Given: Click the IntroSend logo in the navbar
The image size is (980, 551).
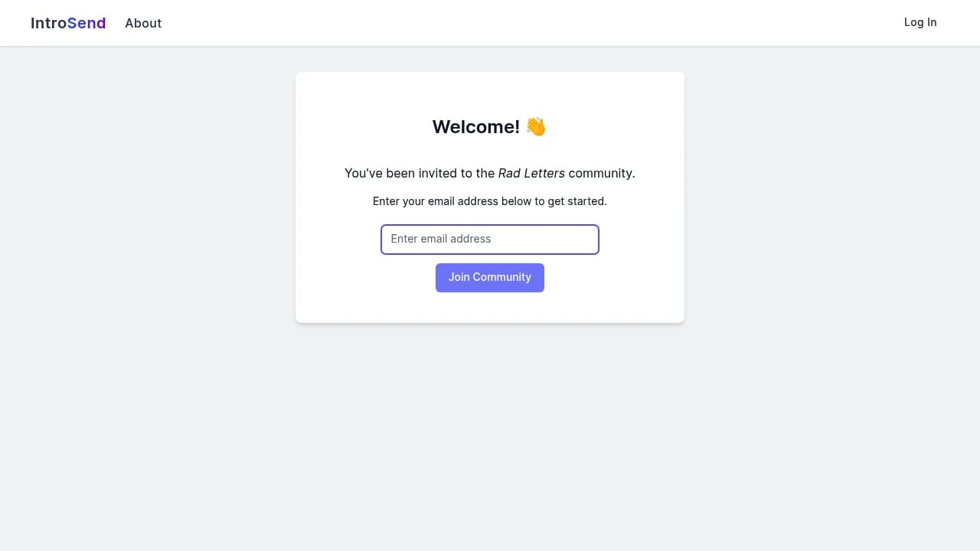Looking at the screenshot, I should 67,23.
